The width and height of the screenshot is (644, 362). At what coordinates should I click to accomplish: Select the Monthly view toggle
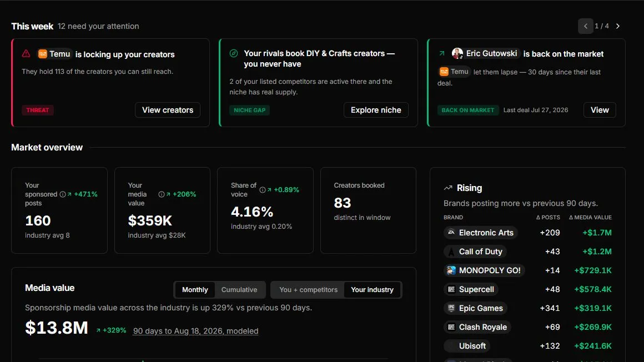(x=195, y=290)
